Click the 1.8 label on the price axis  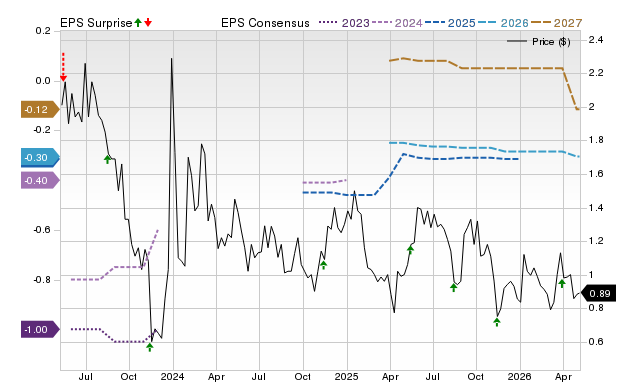tap(596, 140)
